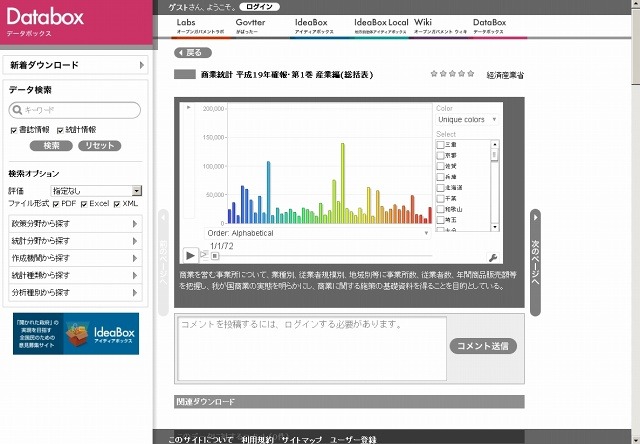640x444 pixels.
Task: Expand 政策分野から探す
Action: click(x=76, y=224)
